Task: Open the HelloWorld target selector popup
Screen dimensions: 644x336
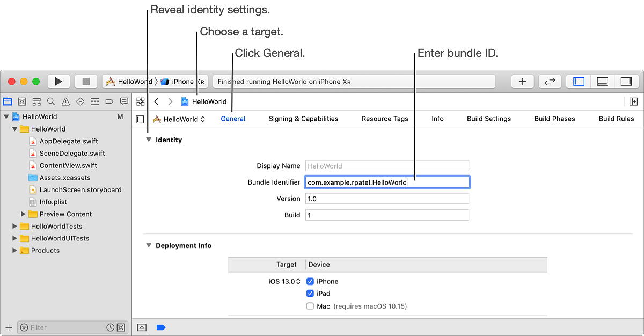Action: tap(179, 119)
